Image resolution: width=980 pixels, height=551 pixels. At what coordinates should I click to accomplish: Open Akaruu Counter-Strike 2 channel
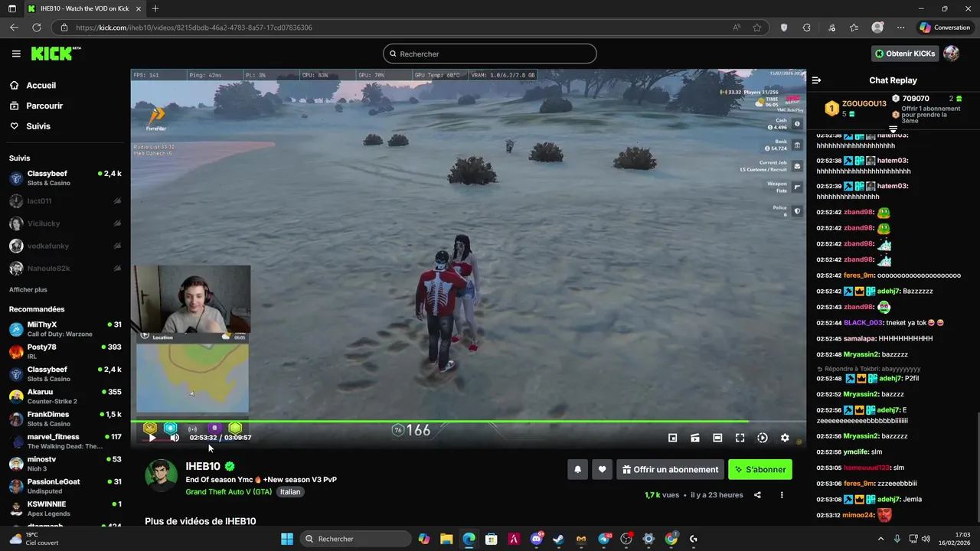click(65, 396)
